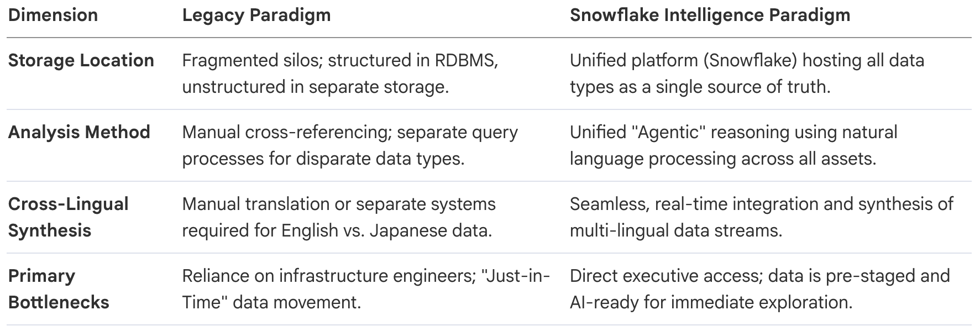Viewport: 980px width, 331px height.
Task: Click the text "Reliance on infrastructure engineers"
Action: [x=326, y=276]
